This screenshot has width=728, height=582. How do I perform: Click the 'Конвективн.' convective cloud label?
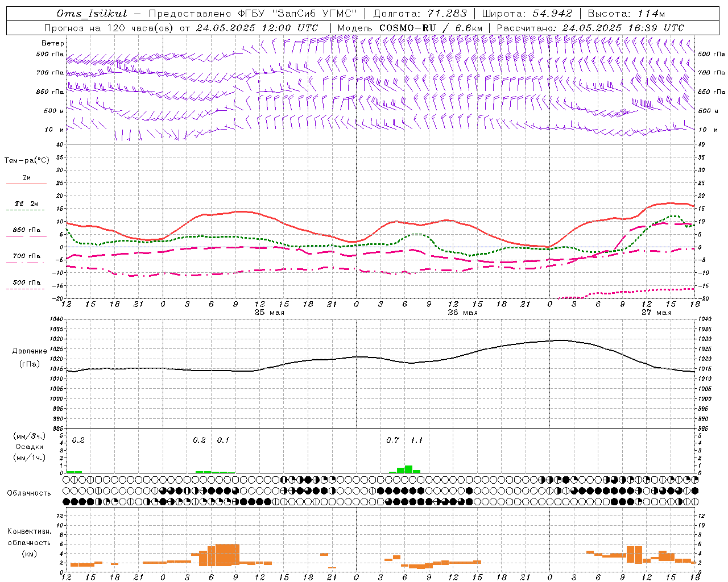click(x=29, y=531)
